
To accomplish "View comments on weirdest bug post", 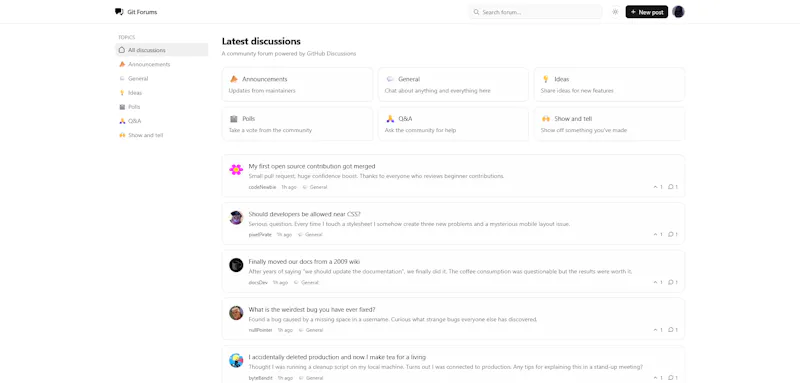I will (673, 330).
